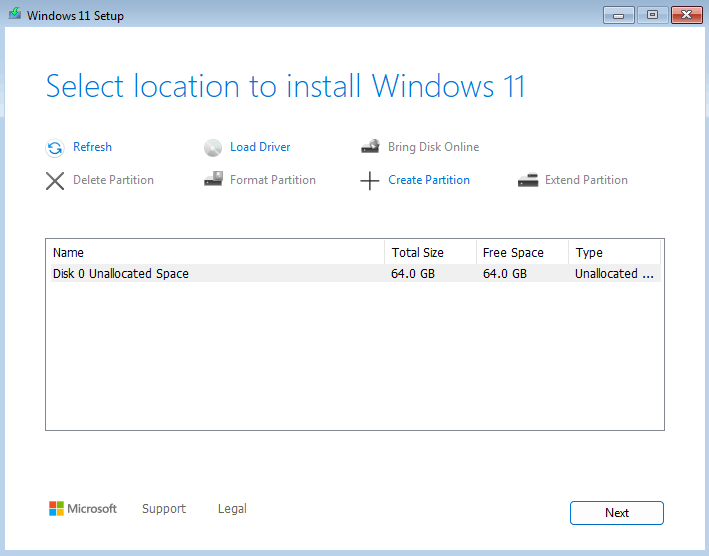This screenshot has height=556, width=709.
Task: Click the Bring Disk Online label
Action: pos(433,147)
